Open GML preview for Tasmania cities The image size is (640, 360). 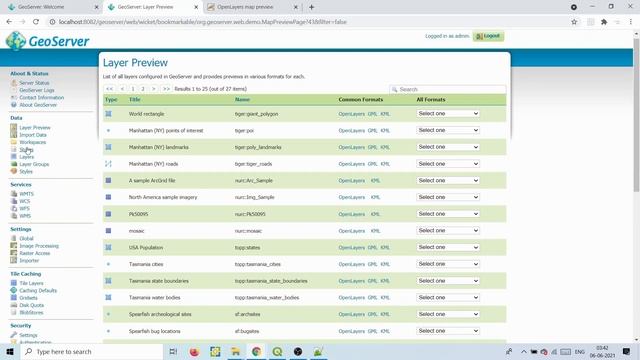tap(372, 264)
